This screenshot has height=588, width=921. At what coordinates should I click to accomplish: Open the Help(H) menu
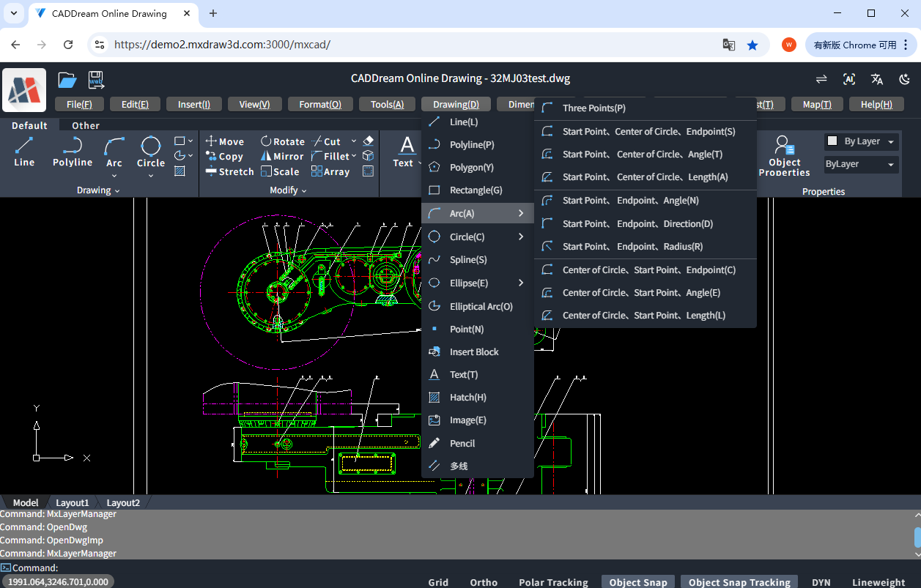(x=876, y=105)
